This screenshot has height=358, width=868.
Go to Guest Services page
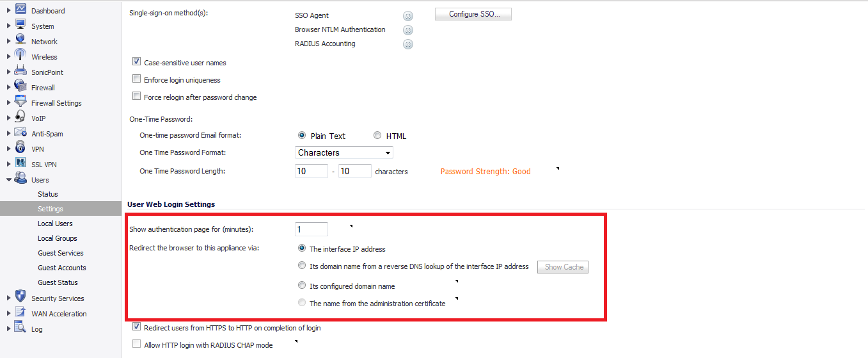(x=60, y=253)
